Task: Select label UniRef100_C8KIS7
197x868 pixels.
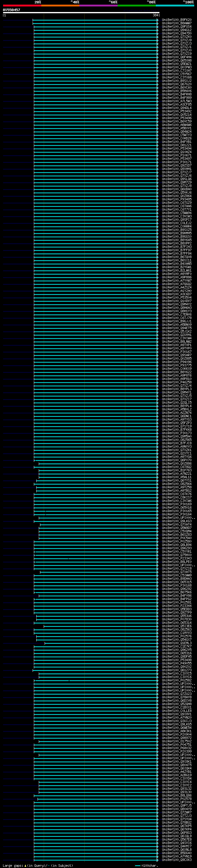Action: (176, 497)
